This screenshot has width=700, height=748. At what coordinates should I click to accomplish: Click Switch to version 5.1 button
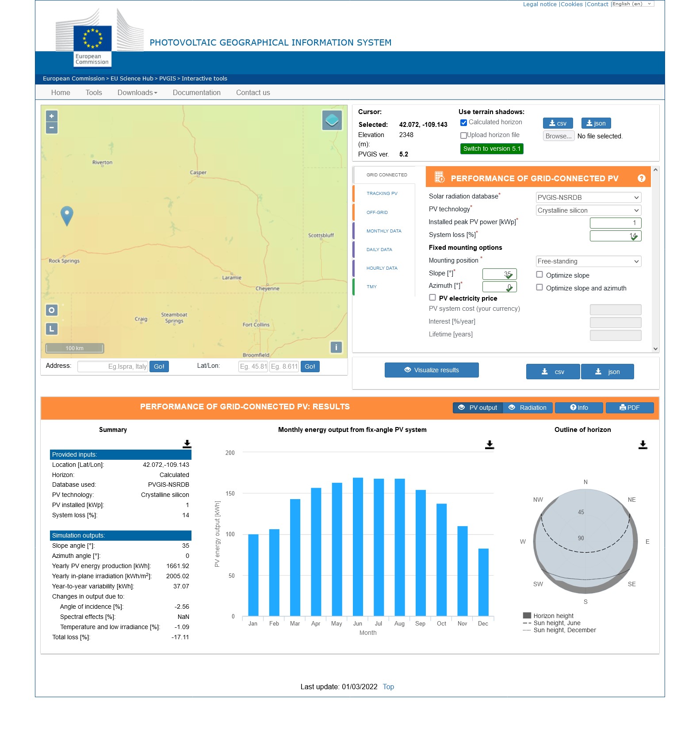click(492, 149)
